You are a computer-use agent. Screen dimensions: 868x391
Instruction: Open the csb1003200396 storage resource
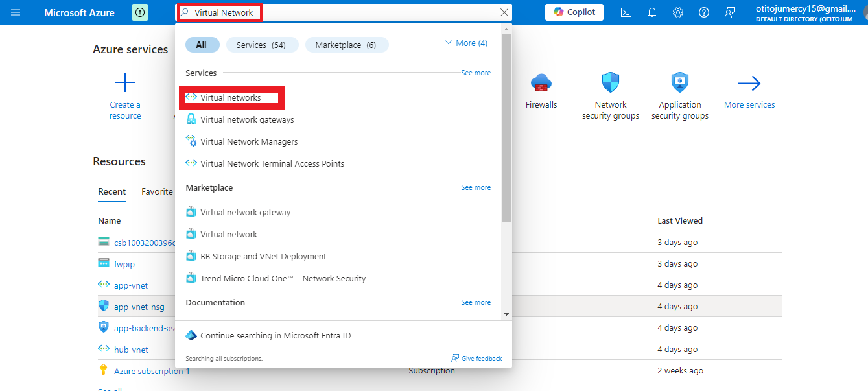click(145, 243)
